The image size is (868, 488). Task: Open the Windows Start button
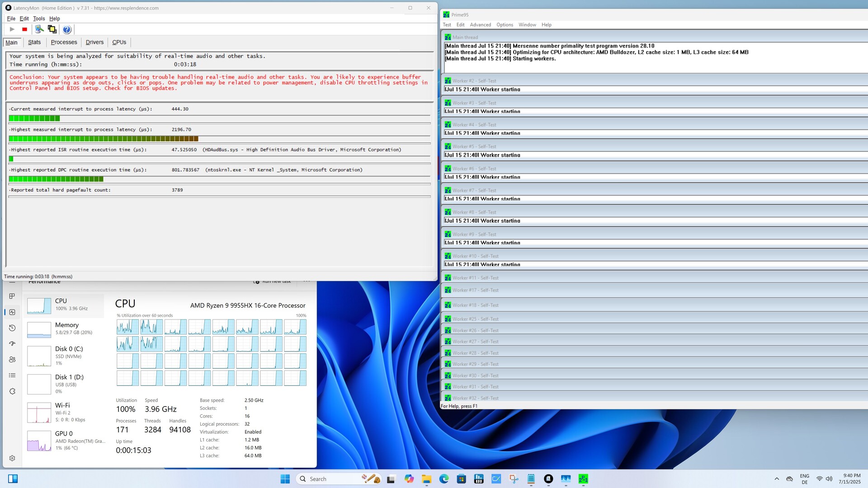pos(285,479)
